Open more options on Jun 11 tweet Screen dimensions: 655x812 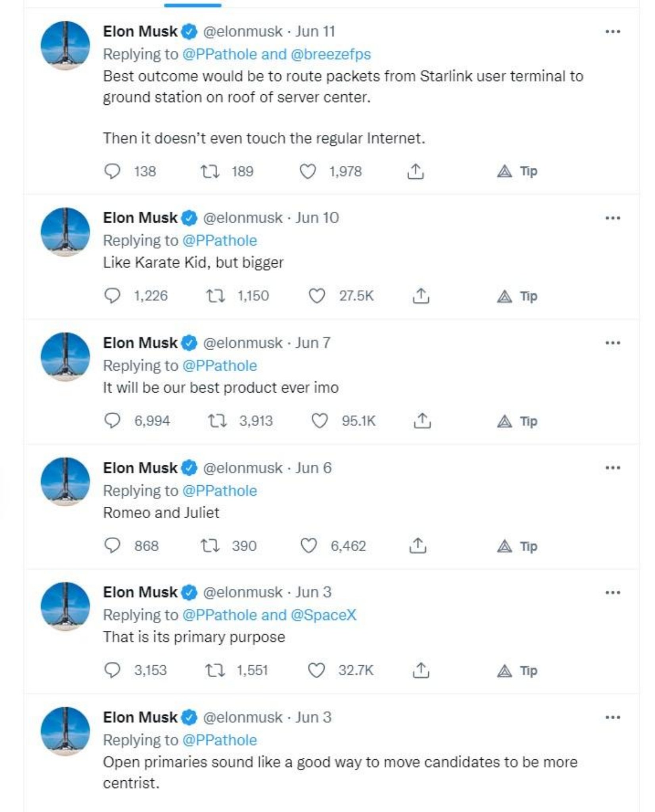(x=613, y=32)
